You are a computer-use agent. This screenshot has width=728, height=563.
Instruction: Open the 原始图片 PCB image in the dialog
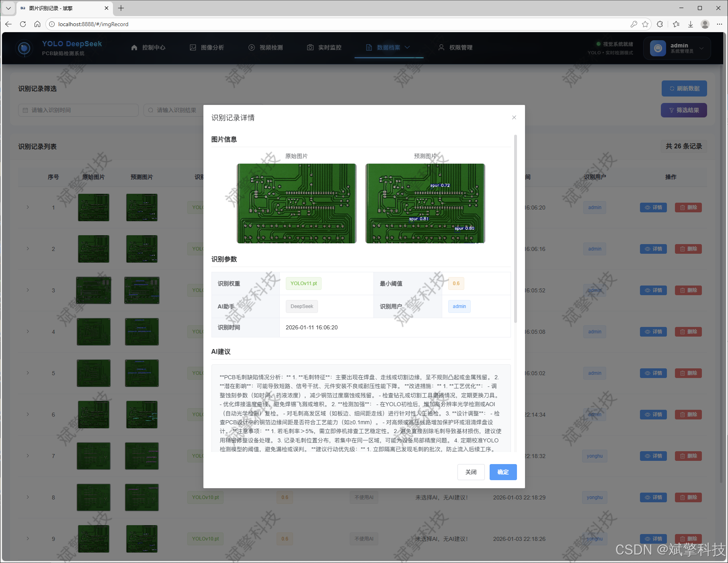pyautogui.click(x=297, y=203)
